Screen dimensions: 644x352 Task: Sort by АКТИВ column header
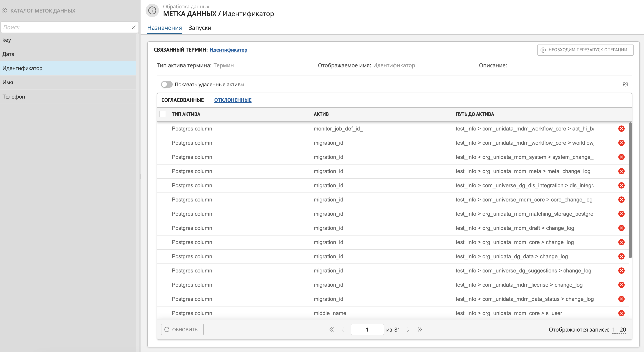(x=321, y=114)
